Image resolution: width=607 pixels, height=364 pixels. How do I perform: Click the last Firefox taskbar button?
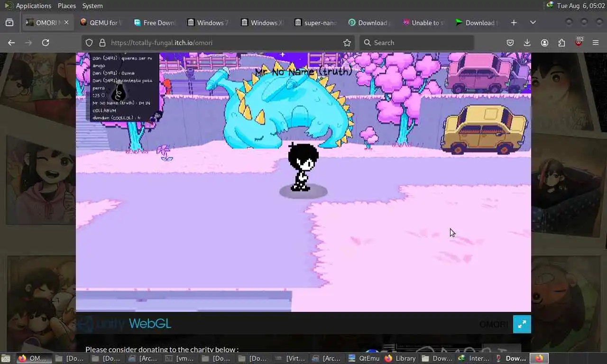tap(539, 358)
